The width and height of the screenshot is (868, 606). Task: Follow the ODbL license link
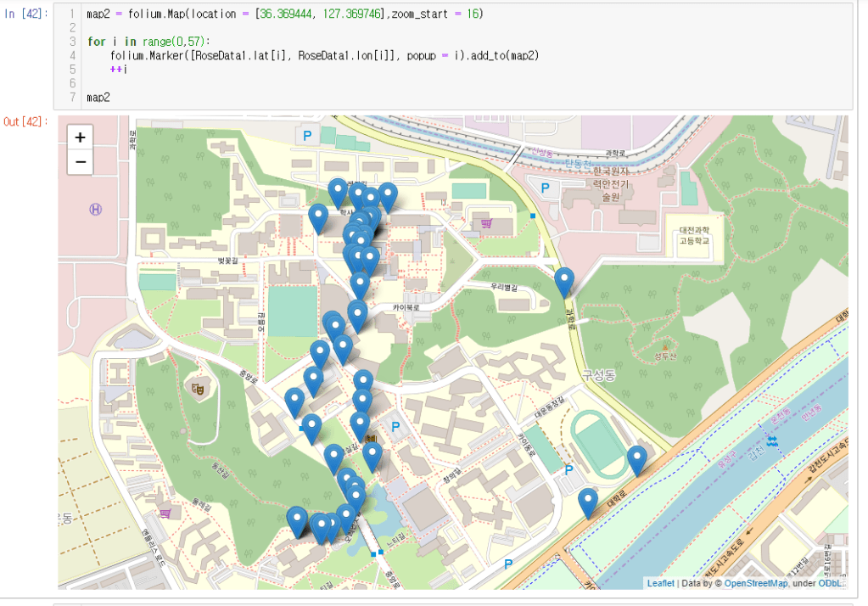[x=830, y=583]
